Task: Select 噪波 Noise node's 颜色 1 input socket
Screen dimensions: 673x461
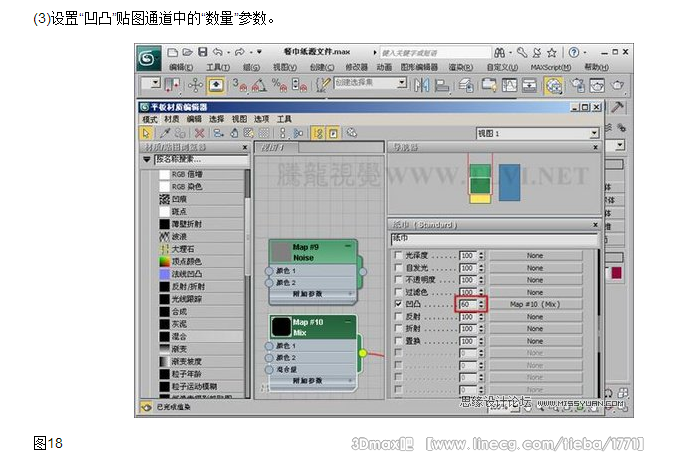Action: (269, 271)
